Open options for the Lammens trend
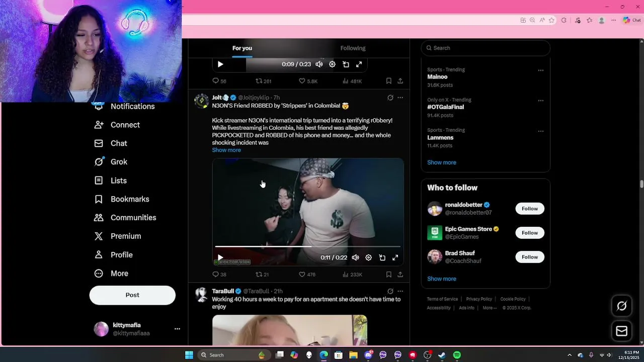This screenshot has width=644, height=362. (541, 131)
